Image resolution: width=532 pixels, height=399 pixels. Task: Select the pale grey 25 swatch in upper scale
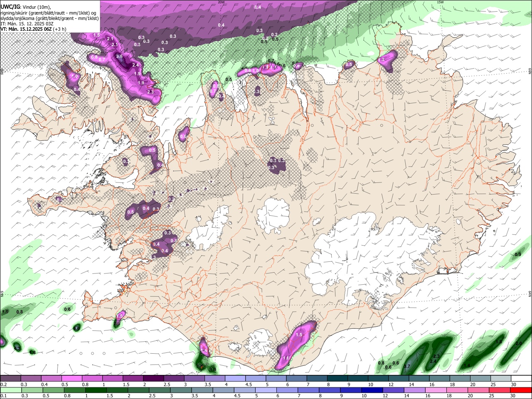[501, 378]
